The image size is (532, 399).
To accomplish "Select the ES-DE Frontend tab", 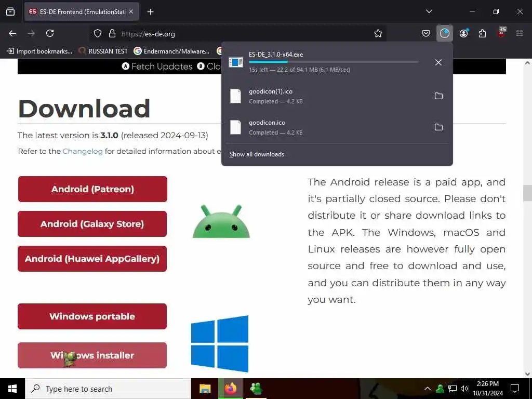I will (x=82, y=11).
